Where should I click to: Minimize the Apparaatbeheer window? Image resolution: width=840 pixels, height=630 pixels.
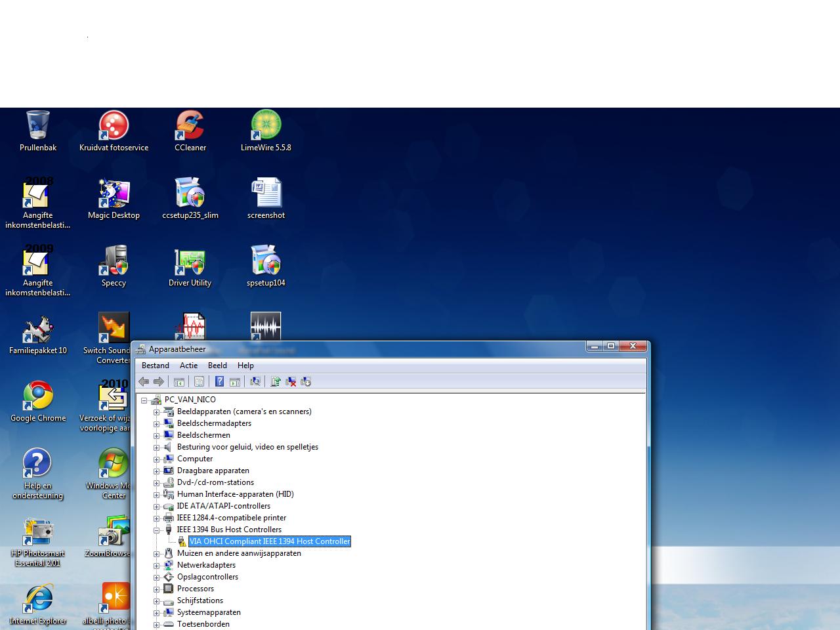[x=595, y=346]
